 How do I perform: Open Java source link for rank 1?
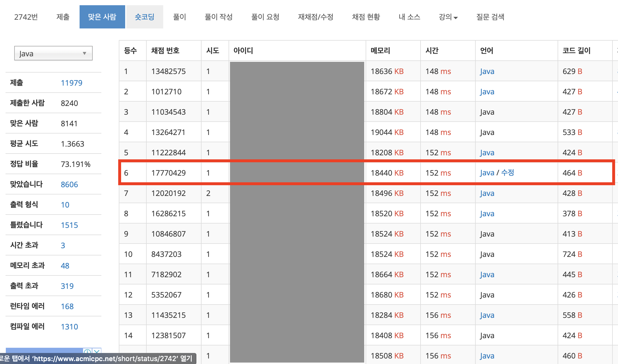point(487,71)
